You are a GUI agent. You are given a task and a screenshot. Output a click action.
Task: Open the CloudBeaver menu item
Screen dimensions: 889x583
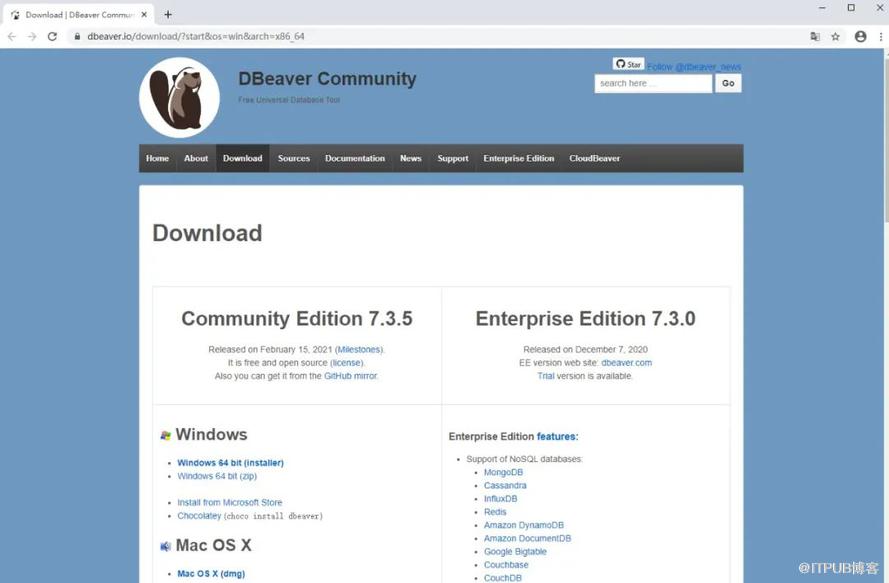tap(594, 158)
